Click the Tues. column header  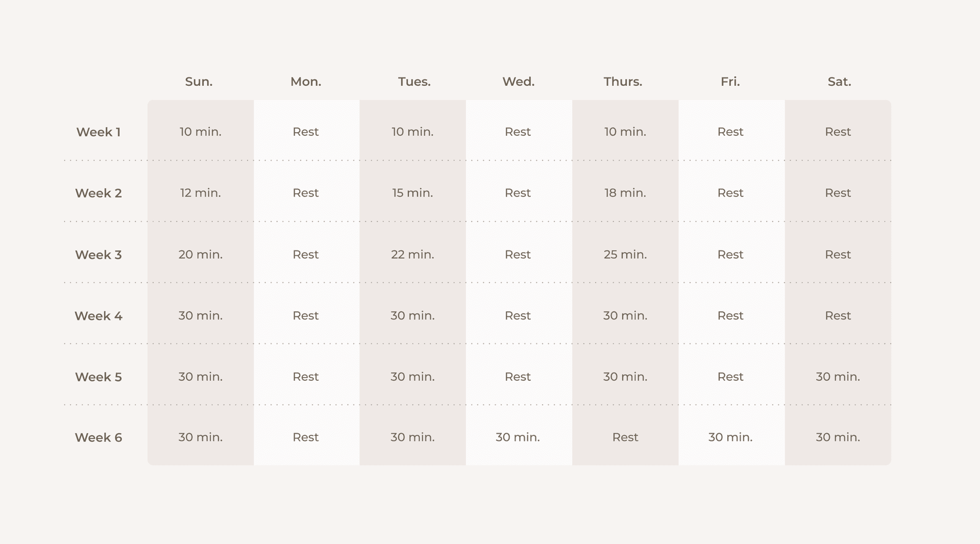pyautogui.click(x=414, y=82)
